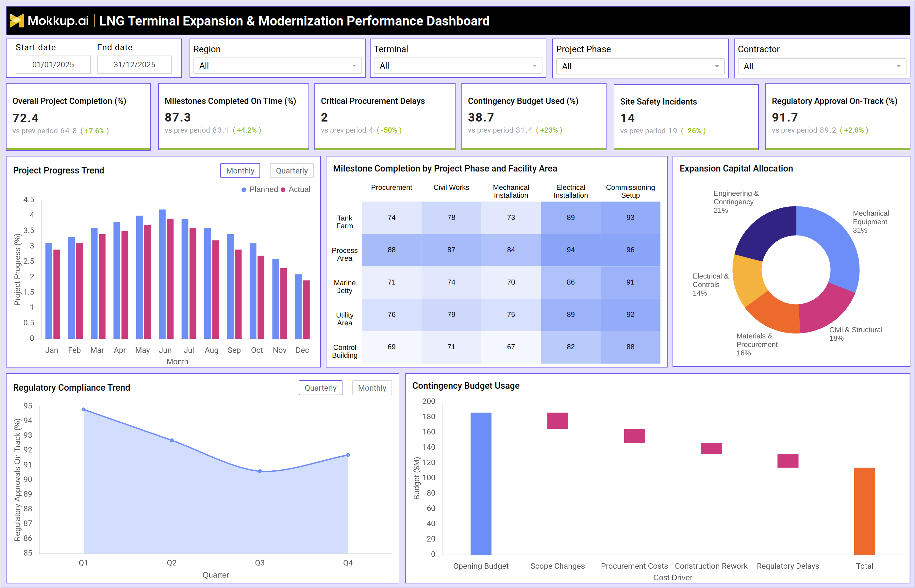Click the Civil Works column header

(451, 188)
